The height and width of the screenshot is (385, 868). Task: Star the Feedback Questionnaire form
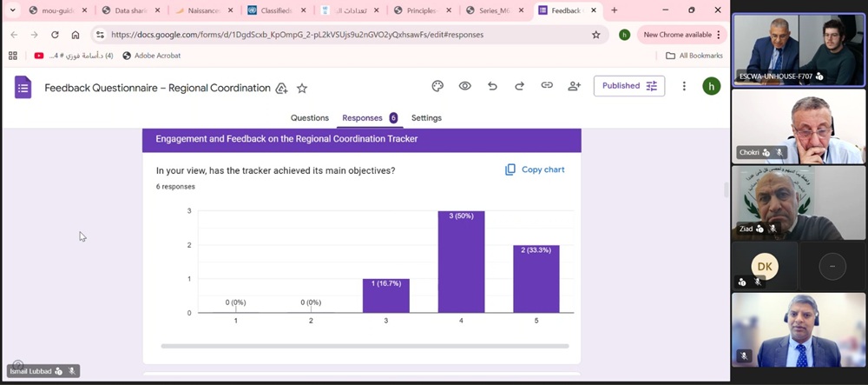tap(302, 88)
